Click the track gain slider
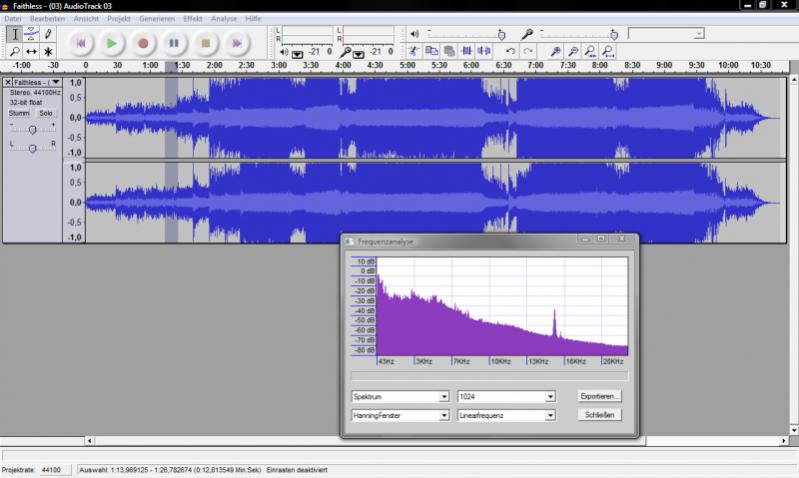 coord(32,129)
